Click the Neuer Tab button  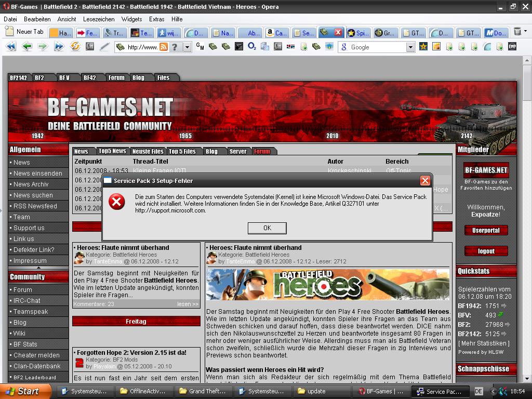coord(24,32)
